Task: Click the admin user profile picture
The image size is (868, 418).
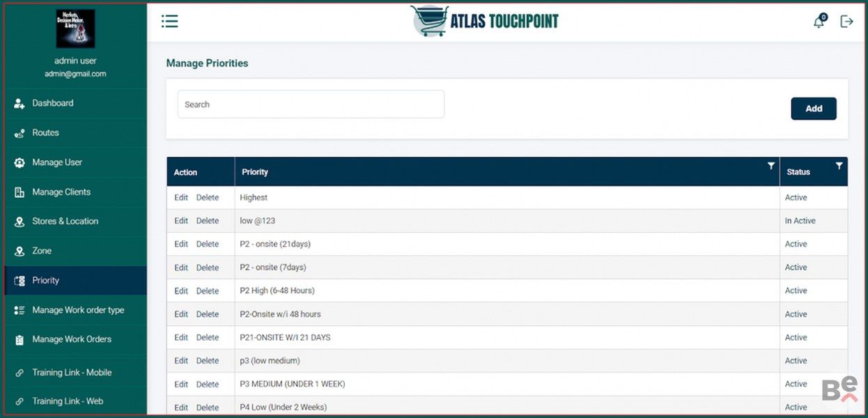Action: (75, 29)
